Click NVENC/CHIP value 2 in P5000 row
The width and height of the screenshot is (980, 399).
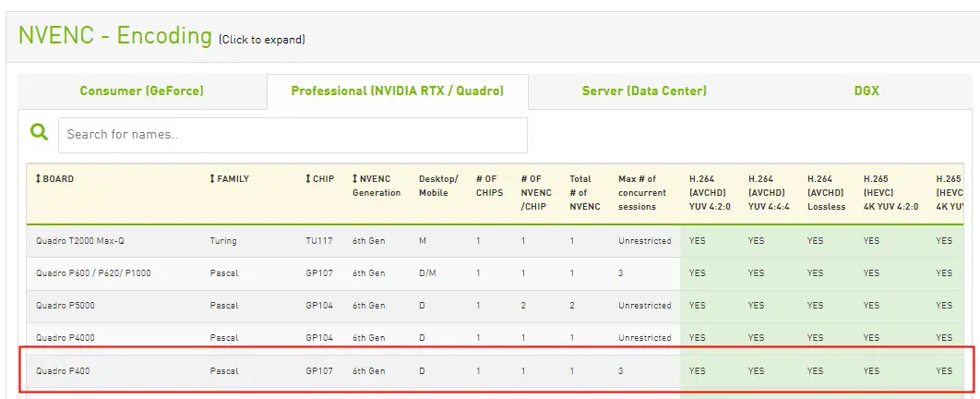(x=524, y=306)
